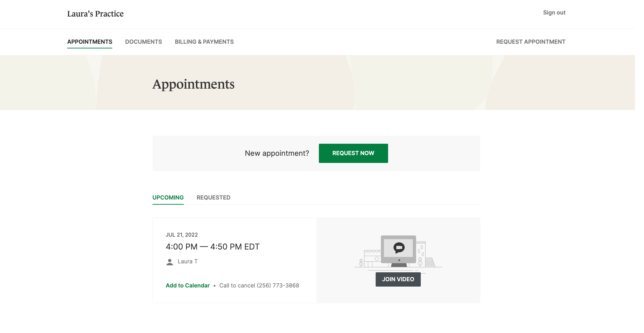
Task: Switch to the REQUESTED tab
Action: point(213,197)
